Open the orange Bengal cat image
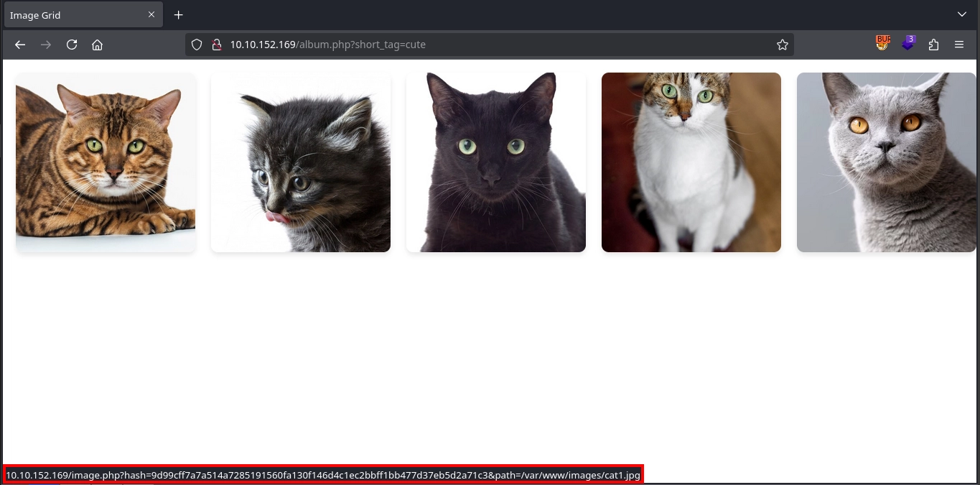The image size is (980, 485). (x=106, y=162)
